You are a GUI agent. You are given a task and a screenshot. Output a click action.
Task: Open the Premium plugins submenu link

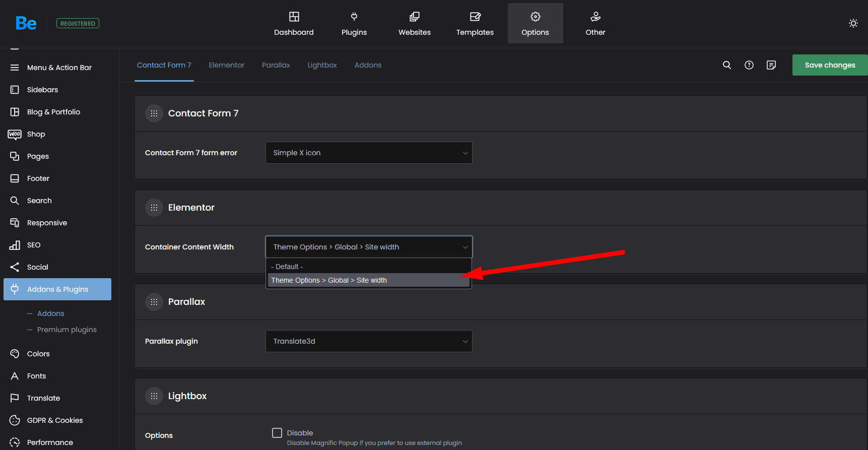67,330
